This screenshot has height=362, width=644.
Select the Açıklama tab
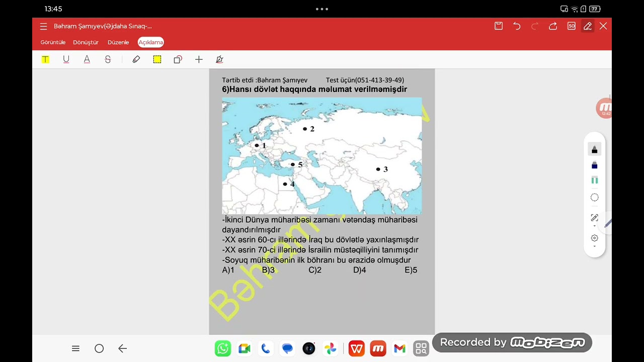(x=151, y=42)
